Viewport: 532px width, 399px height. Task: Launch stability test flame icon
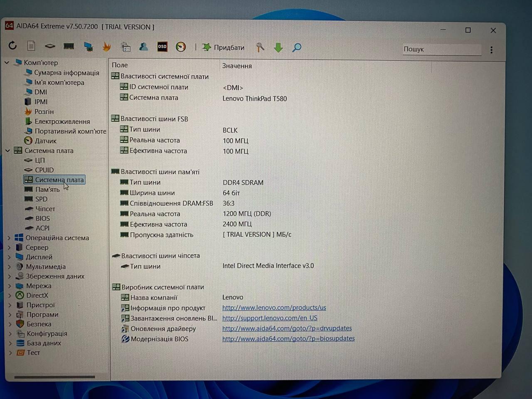107,47
